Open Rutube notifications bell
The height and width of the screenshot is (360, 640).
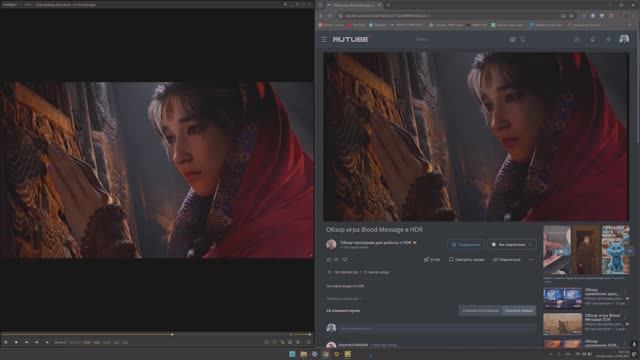(x=592, y=40)
